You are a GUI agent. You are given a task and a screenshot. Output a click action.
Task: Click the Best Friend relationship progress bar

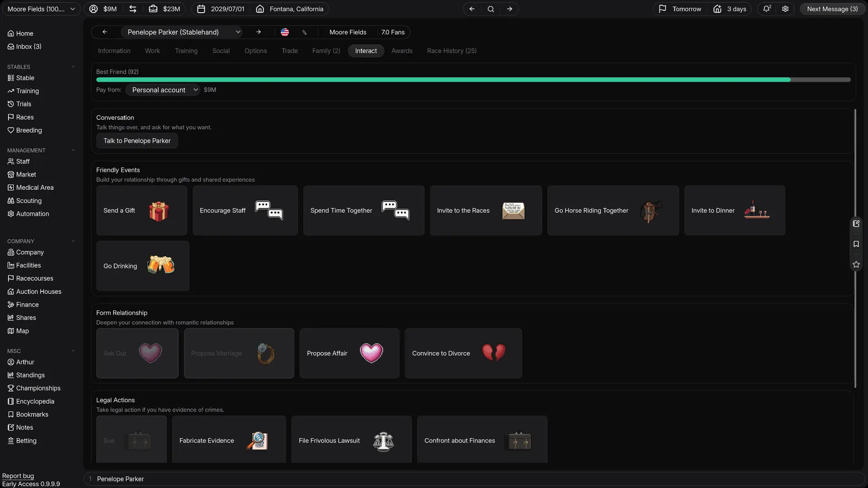(x=473, y=80)
